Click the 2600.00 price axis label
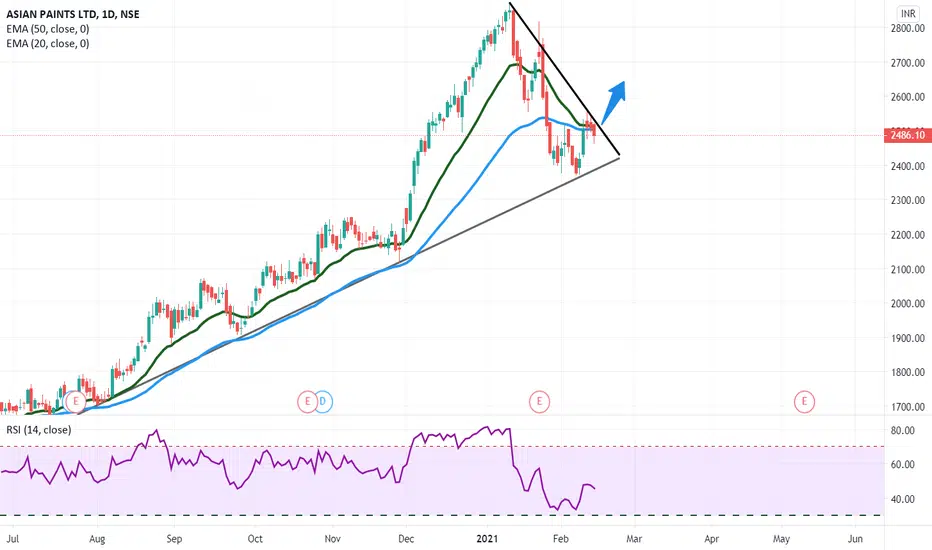Image resolution: width=932 pixels, height=550 pixels. (x=908, y=97)
